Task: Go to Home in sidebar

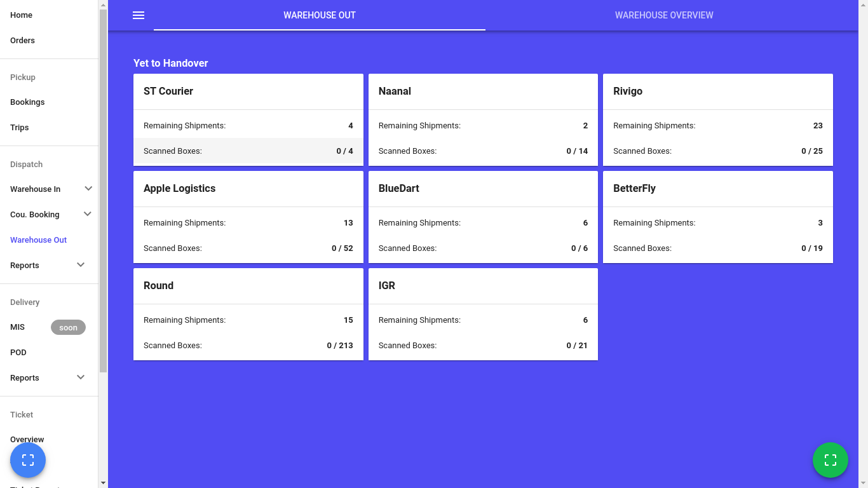Action: 22,15
